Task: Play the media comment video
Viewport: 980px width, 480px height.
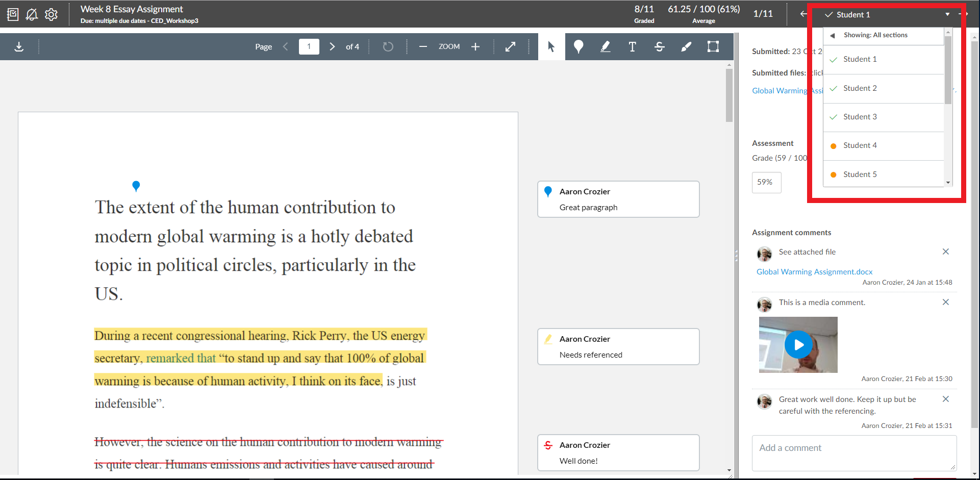Action: 798,345
